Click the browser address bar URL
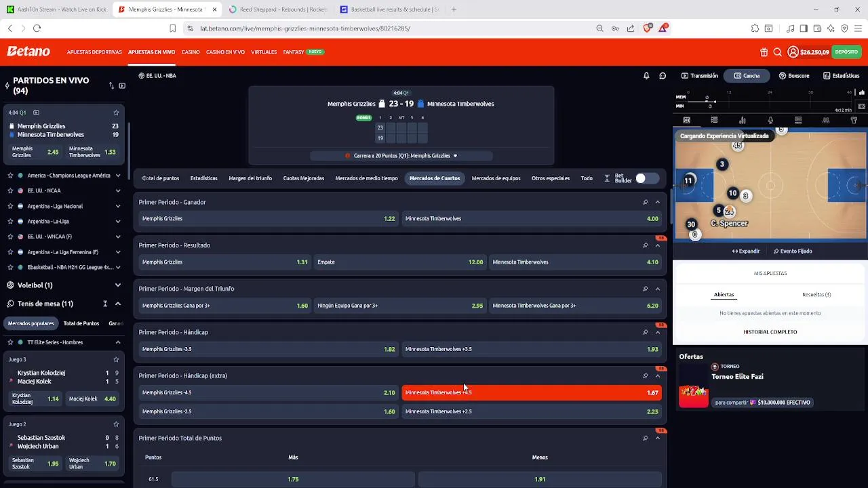This screenshot has height=488, width=868. [x=305, y=28]
